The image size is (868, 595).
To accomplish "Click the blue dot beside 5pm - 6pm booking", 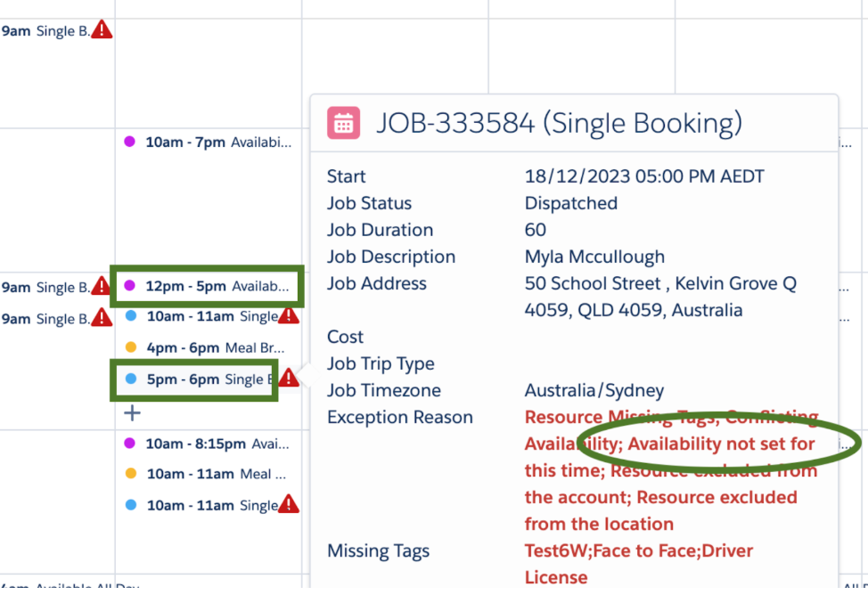I will pos(130,379).
